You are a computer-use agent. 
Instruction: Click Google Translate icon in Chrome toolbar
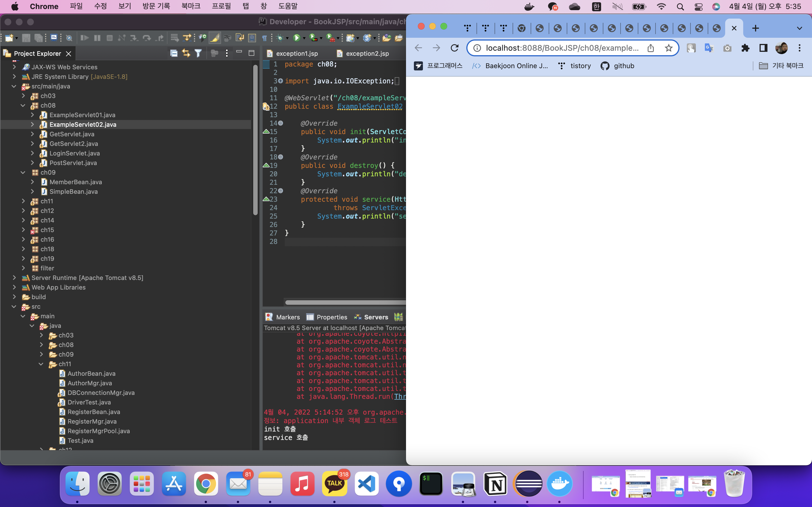point(709,48)
